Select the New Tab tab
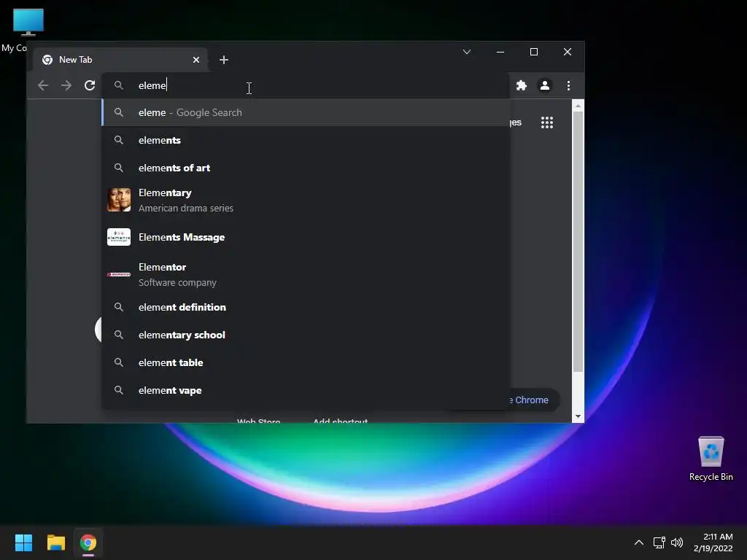 pyautogui.click(x=122, y=60)
